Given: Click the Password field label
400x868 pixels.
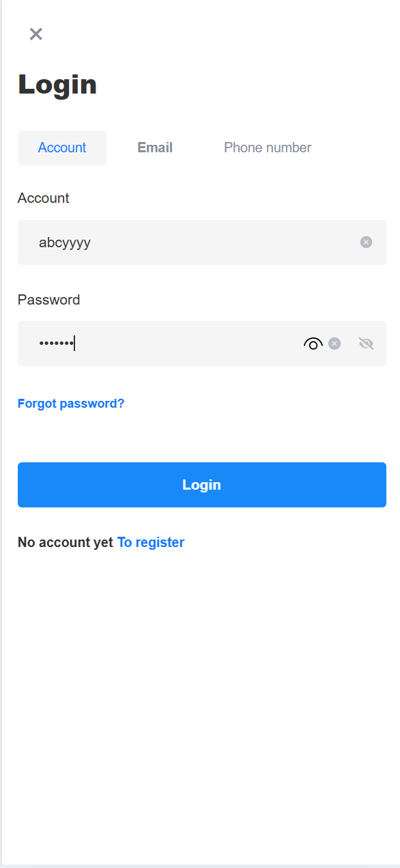Looking at the screenshot, I should [49, 300].
